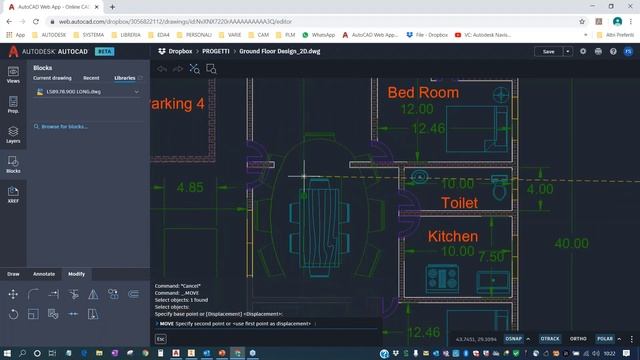Open the Layers panel in sidebar
The image size is (640, 360).
[x=13, y=135]
